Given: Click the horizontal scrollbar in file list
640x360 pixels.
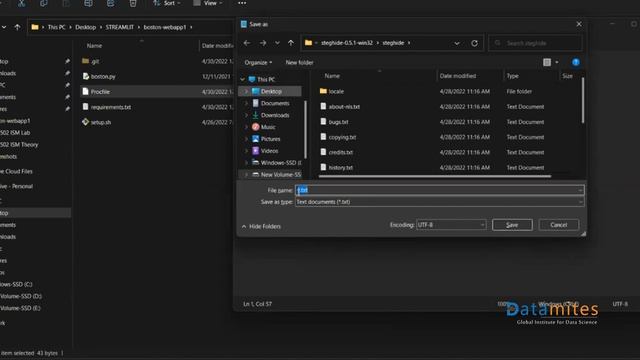Looking at the screenshot, I should 435,176.
